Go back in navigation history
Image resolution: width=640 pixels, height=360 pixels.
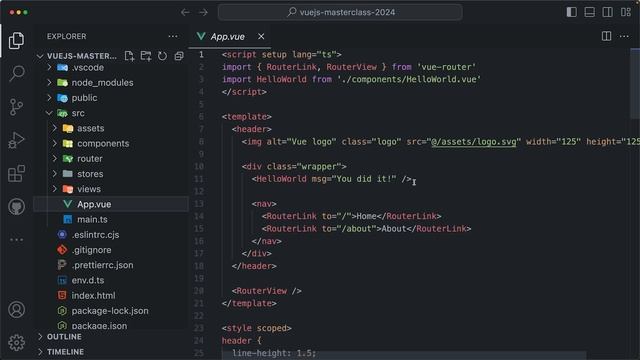pyautogui.click(x=185, y=12)
